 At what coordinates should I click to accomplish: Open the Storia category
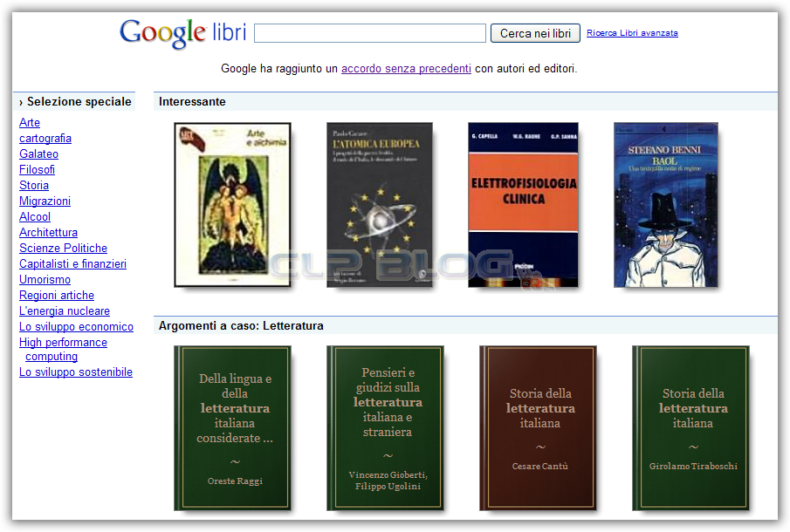pos(33,185)
